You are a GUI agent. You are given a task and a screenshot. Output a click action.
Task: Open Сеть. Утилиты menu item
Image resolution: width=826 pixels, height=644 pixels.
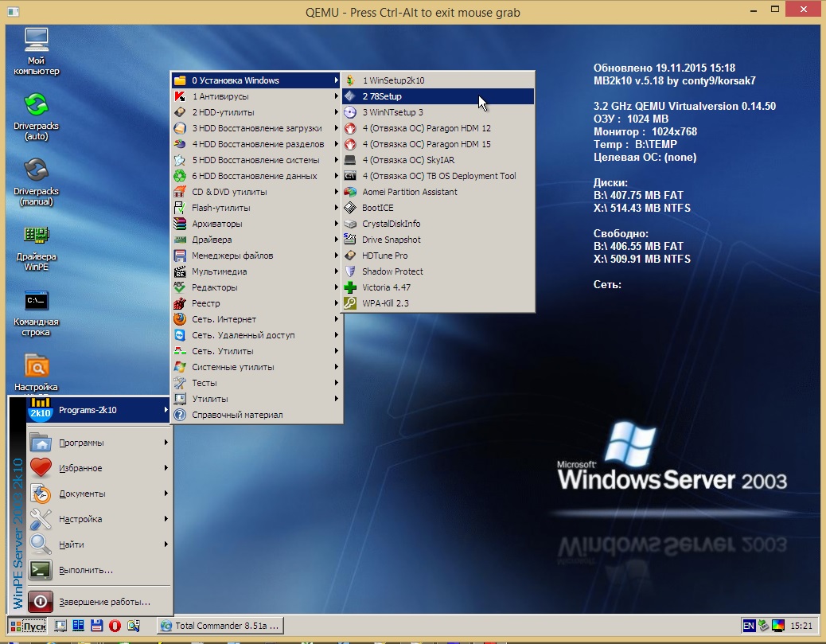coord(257,351)
